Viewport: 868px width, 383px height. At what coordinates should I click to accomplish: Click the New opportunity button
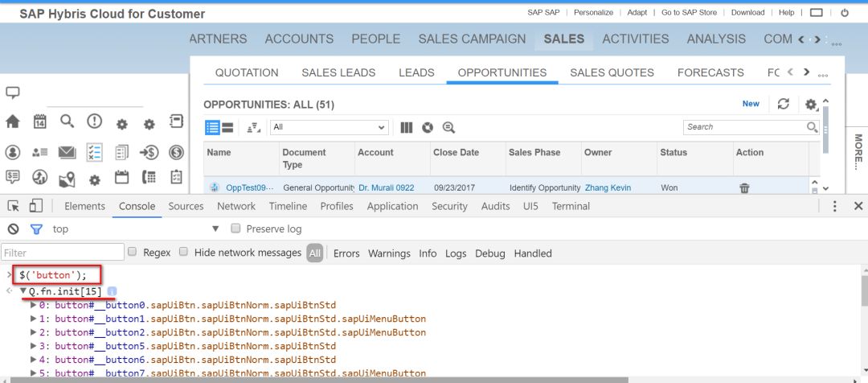tap(751, 104)
